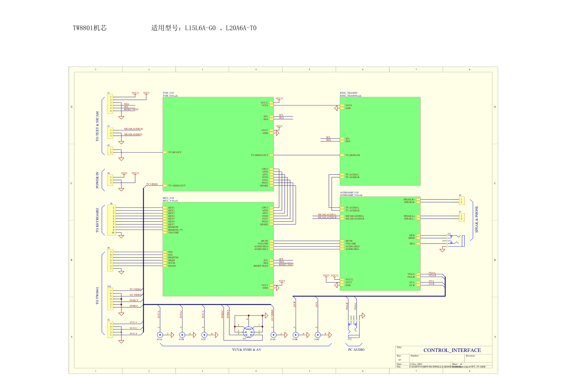588x392 pixels.
Task: Select RCA jack J13B
Action: tap(182, 334)
